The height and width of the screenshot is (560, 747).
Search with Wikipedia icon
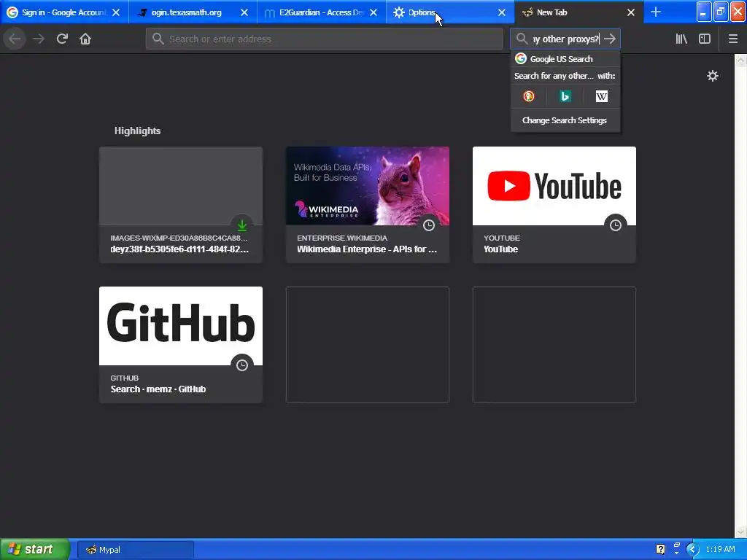tap(602, 96)
